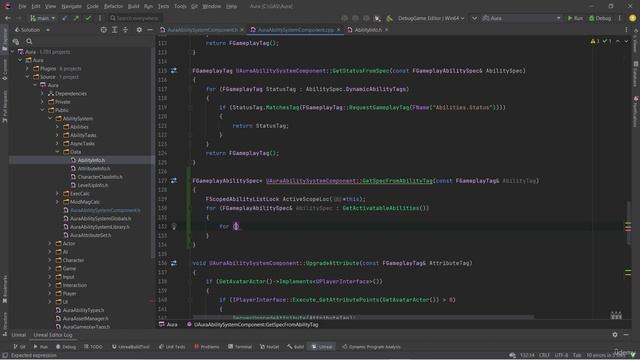Click the Locate file target icon

pos(104,30)
